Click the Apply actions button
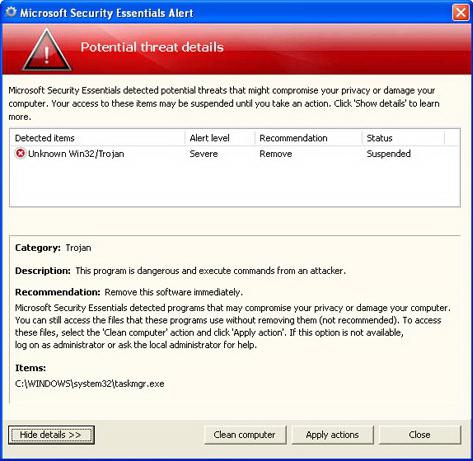This screenshot has width=473, height=461. point(332,435)
